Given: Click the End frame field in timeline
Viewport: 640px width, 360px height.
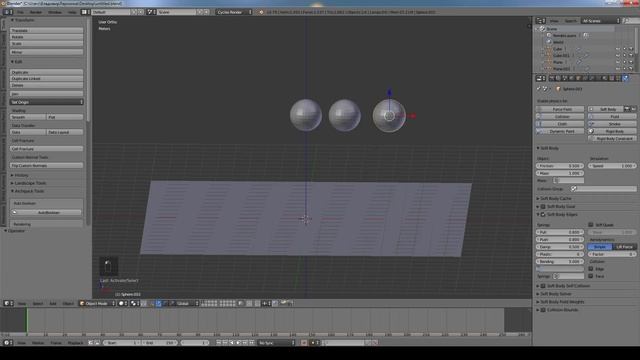Looking at the screenshot, I should (160, 342).
